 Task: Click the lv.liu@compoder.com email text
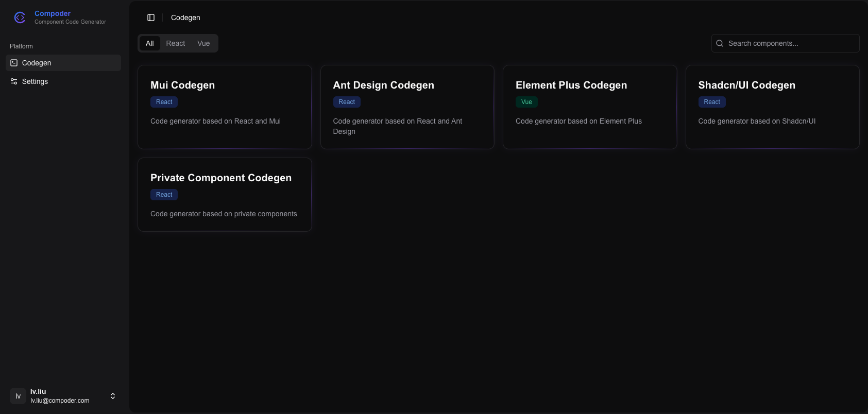click(60, 401)
